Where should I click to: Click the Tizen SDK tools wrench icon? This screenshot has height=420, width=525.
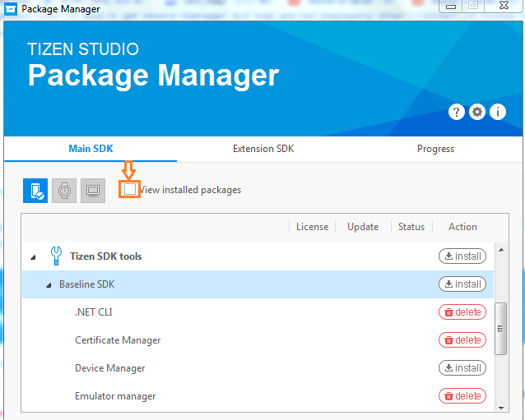pyautogui.click(x=57, y=256)
